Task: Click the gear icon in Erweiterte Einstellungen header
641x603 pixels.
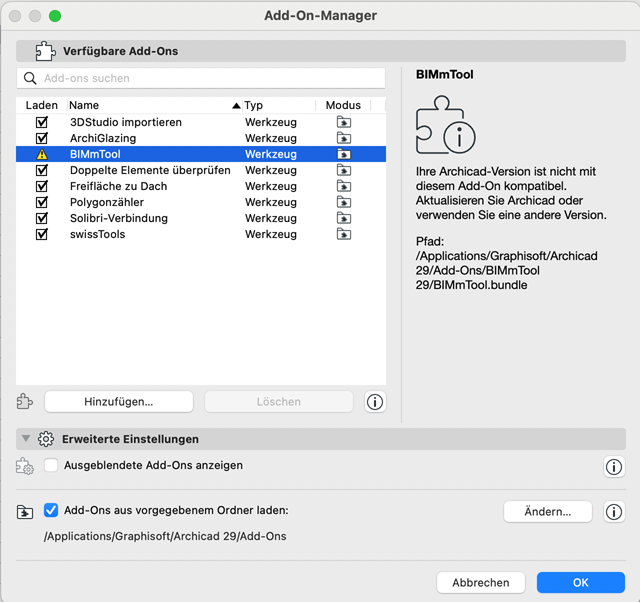Action: point(46,439)
